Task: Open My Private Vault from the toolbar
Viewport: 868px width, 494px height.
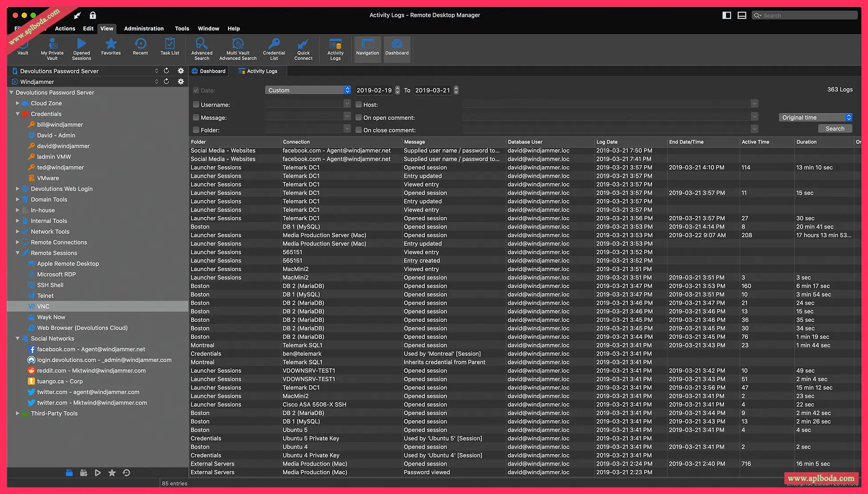Action: [52, 49]
